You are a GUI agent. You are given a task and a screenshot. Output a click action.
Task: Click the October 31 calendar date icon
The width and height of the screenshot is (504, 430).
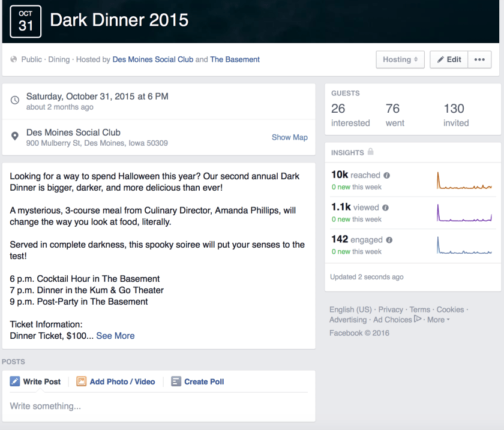[26, 22]
